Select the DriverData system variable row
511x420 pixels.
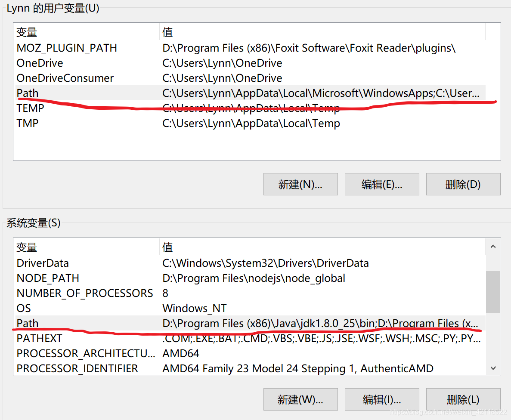pos(250,263)
